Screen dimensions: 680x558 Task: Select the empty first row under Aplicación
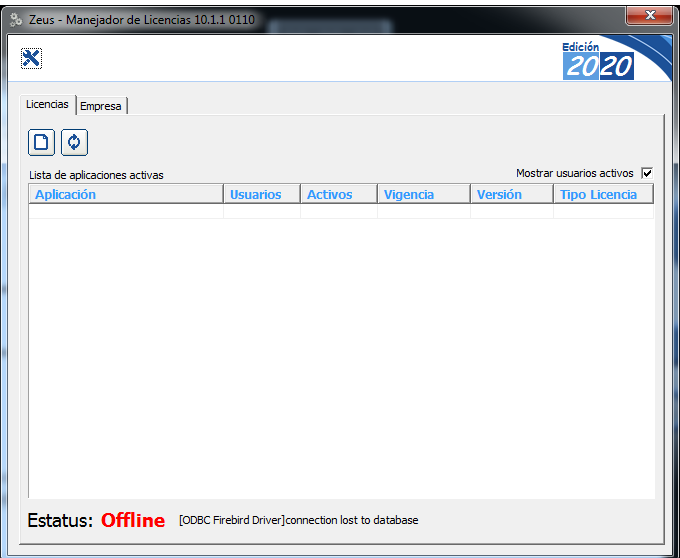[x=126, y=211]
